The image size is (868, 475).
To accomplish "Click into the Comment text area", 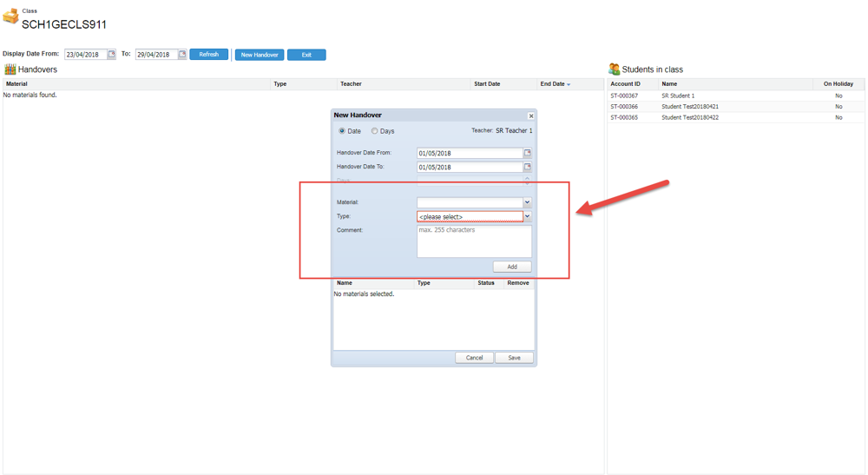I will coord(474,242).
